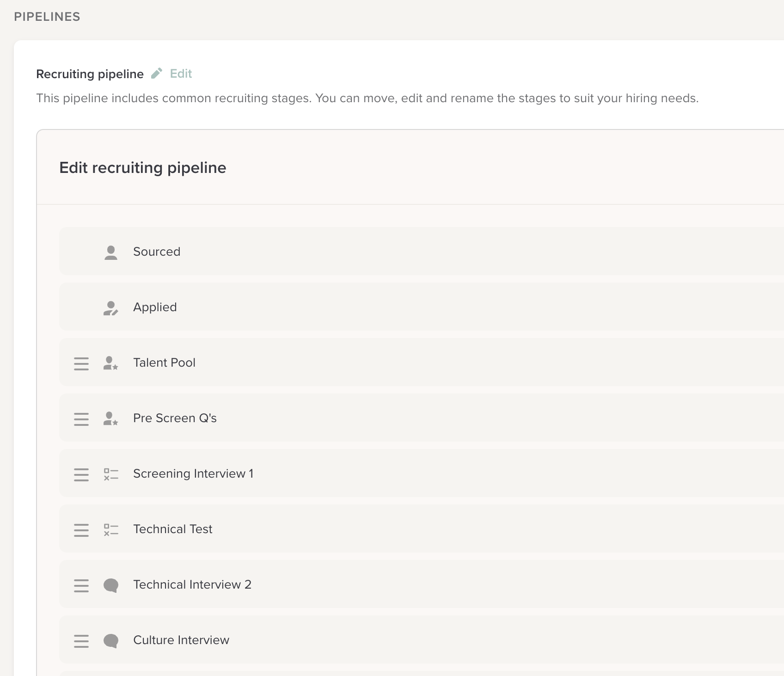
Task: Select the Technical Test stage name
Action: [172, 529]
